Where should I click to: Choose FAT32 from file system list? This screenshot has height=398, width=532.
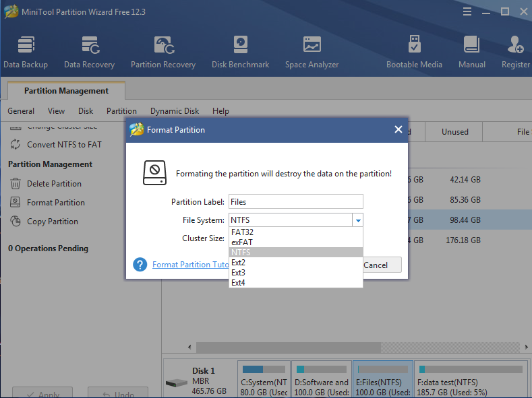tap(296, 232)
